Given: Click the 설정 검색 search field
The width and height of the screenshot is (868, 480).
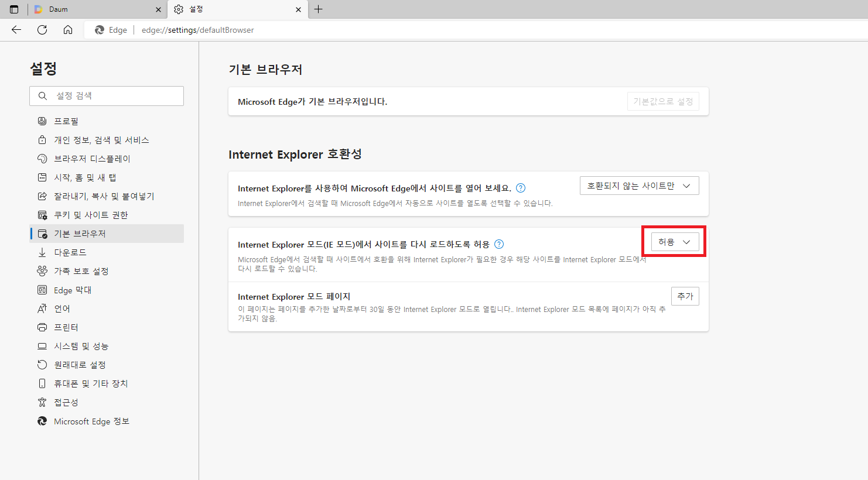Looking at the screenshot, I should click(x=107, y=96).
